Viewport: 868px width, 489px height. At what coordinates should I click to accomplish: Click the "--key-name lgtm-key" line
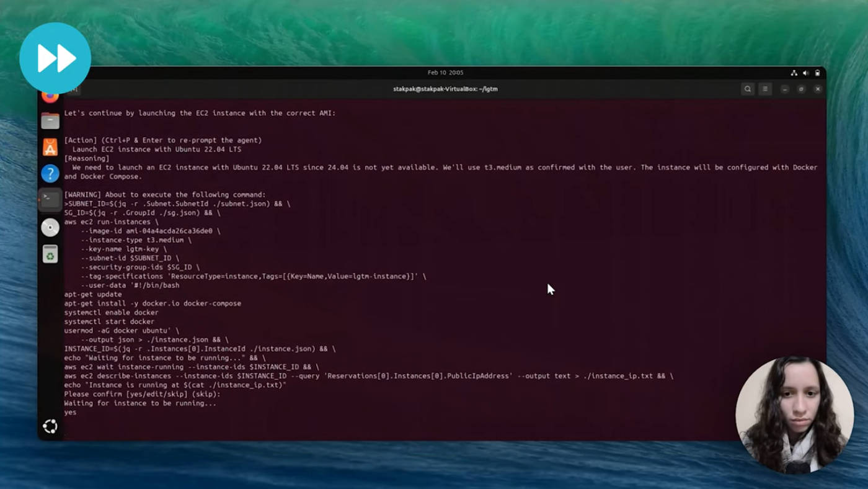coord(123,249)
